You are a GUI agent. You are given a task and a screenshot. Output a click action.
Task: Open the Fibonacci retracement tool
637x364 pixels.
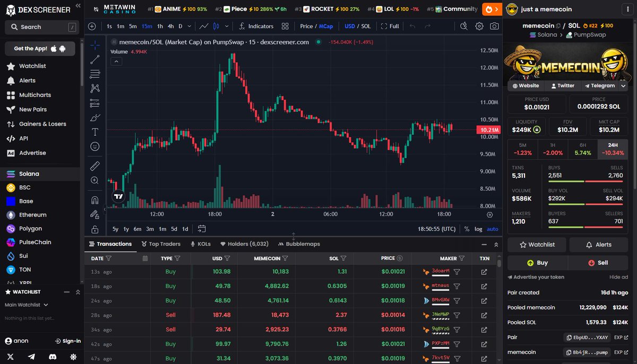click(94, 74)
